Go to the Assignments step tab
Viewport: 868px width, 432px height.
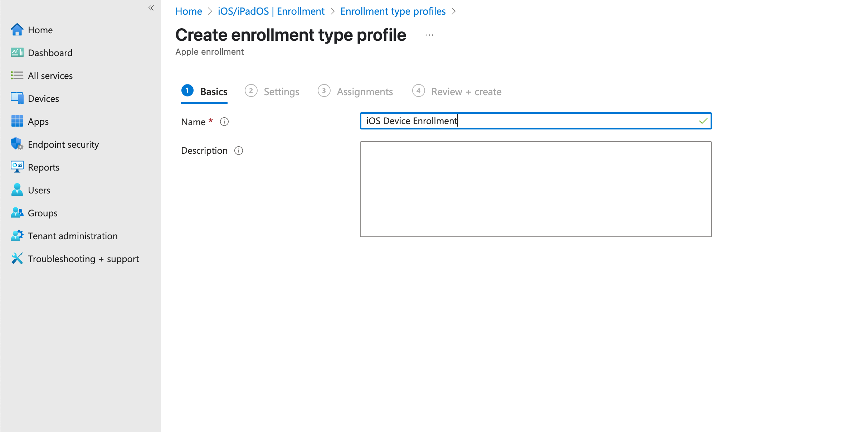pos(365,92)
